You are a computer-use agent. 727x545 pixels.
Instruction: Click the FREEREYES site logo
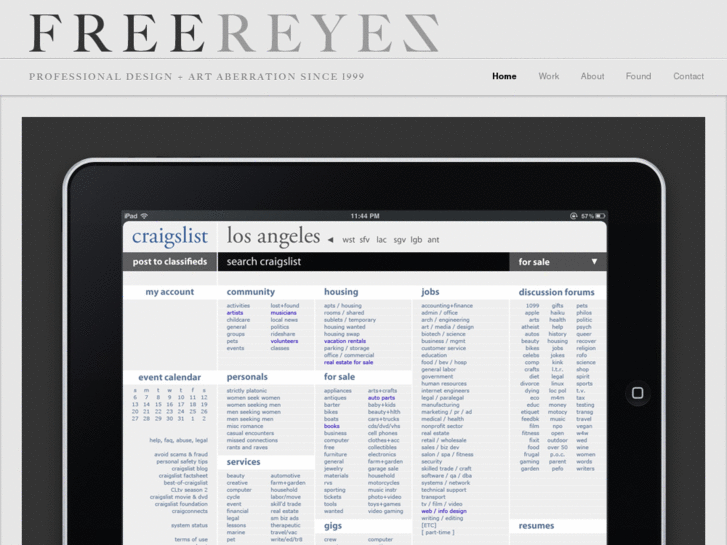pyautogui.click(x=234, y=33)
